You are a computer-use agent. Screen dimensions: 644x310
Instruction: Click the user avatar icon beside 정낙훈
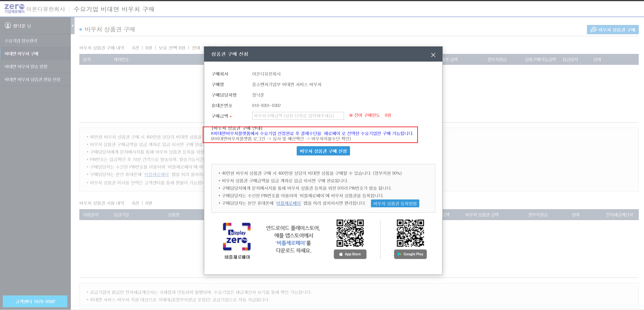pos(8,26)
